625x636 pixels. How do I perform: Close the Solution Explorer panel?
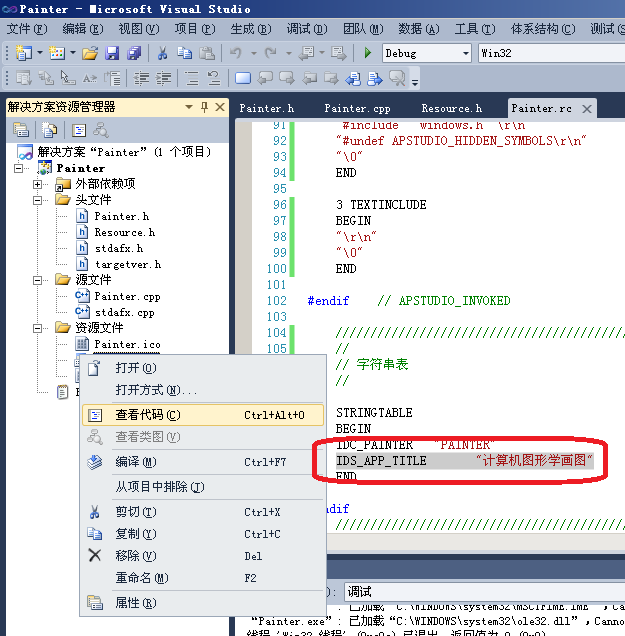coord(220,107)
